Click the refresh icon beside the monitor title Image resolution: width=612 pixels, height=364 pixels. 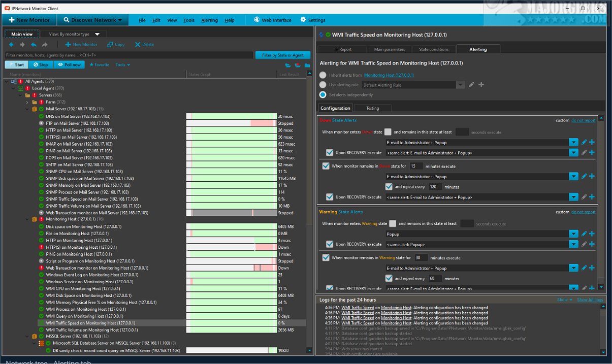click(321, 35)
